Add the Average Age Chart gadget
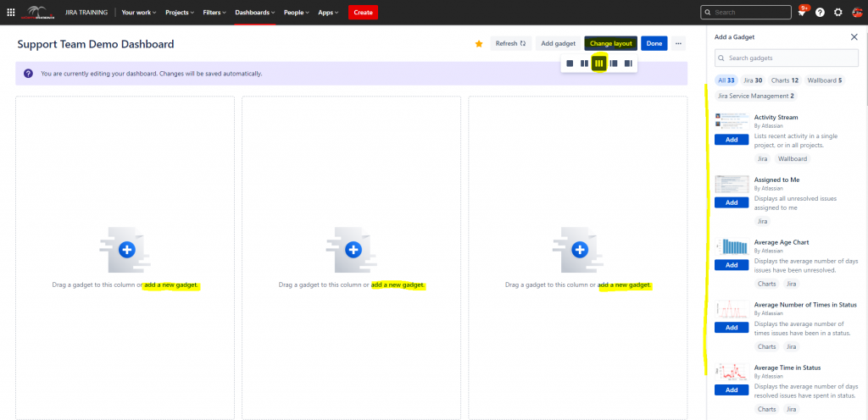Image resolution: width=868 pixels, height=420 pixels. click(732, 265)
